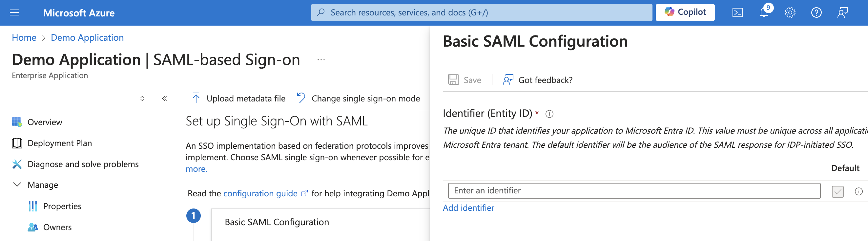Click Got feedback? in the panel
Screen dimensions: 868x241
(x=538, y=80)
